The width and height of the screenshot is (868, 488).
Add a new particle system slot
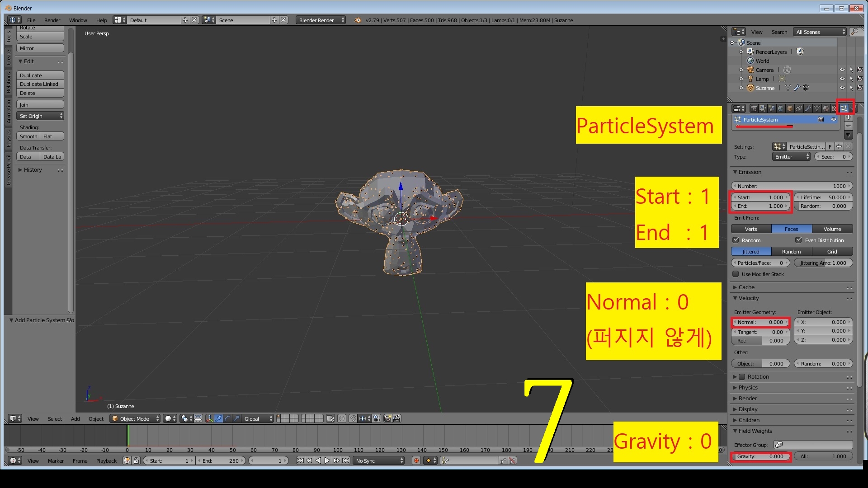pyautogui.click(x=849, y=117)
